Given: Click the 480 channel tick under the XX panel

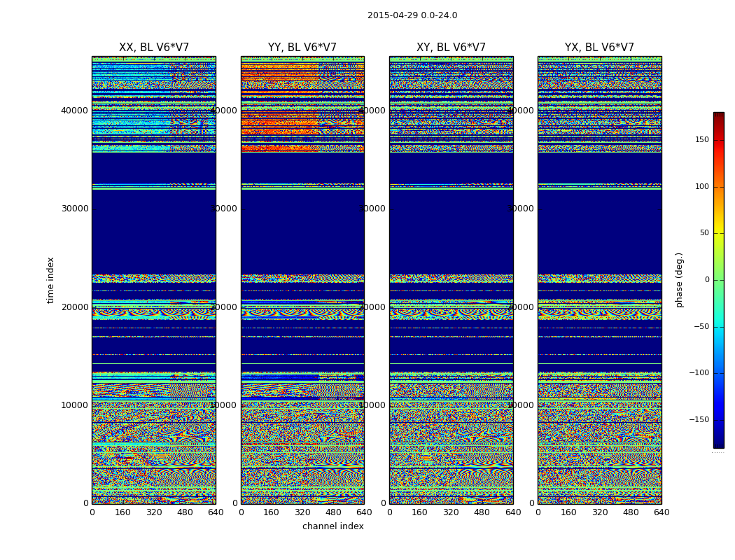Looking at the screenshot, I should [185, 512].
